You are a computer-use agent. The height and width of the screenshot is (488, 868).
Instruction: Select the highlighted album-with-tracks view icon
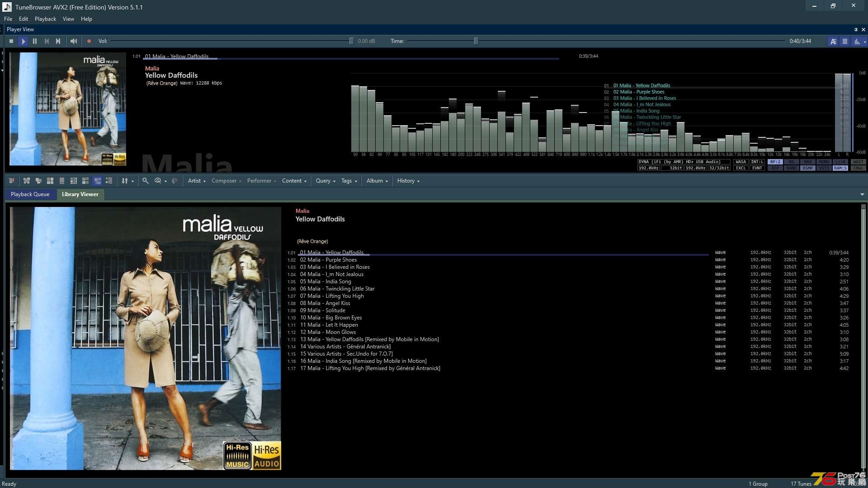[x=97, y=181]
